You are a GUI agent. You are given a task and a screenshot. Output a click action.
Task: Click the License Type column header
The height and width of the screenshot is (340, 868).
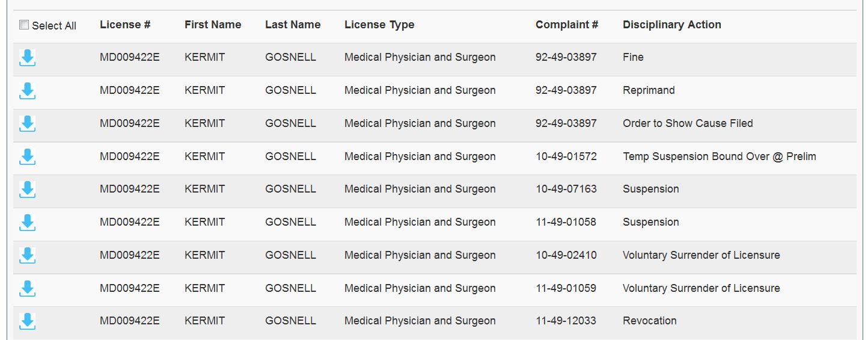pos(379,25)
